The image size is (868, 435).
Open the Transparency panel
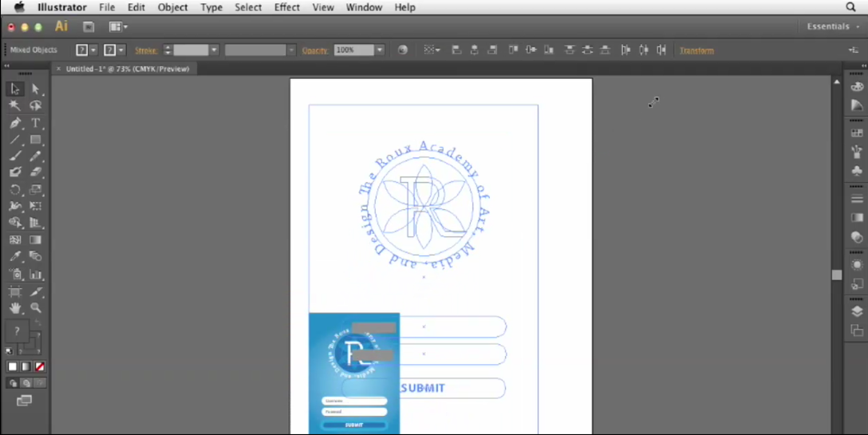(x=856, y=237)
